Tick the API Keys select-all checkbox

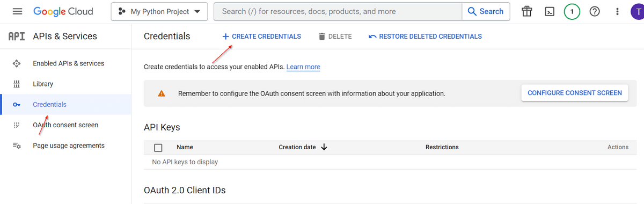(158, 148)
